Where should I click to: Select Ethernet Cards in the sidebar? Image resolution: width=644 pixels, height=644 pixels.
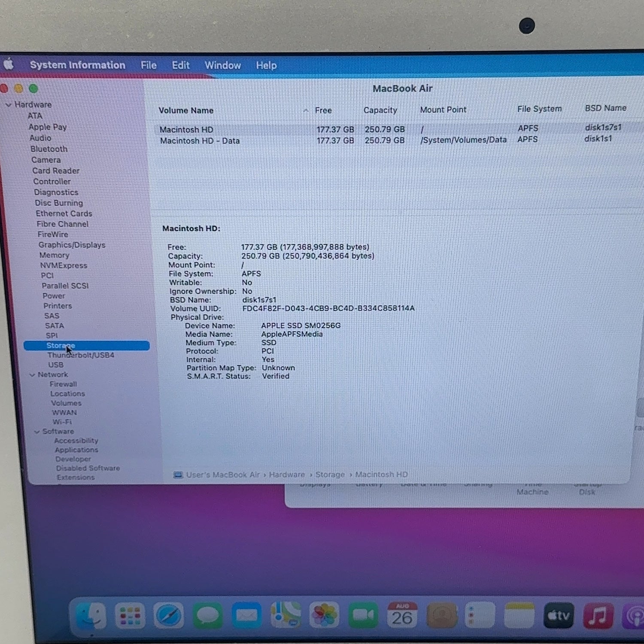tap(64, 213)
